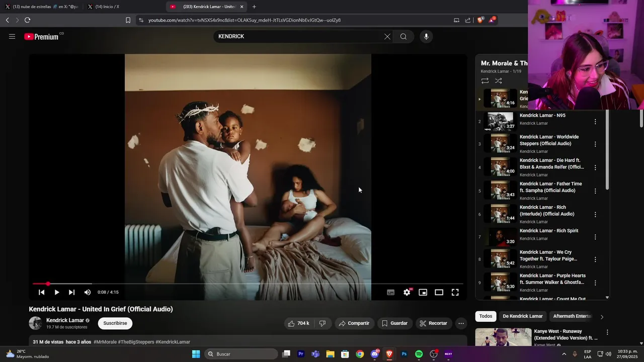644x362 pixels.
Task: Open Kanye West Runaway video thumbnail
Action: (x=503, y=337)
